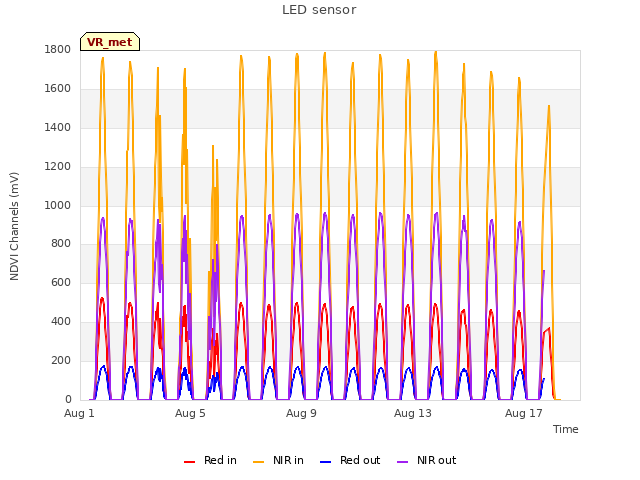Click the Aug 17 x-axis tick label
Screen dimensions: 640x480
(x=523, y=413)
